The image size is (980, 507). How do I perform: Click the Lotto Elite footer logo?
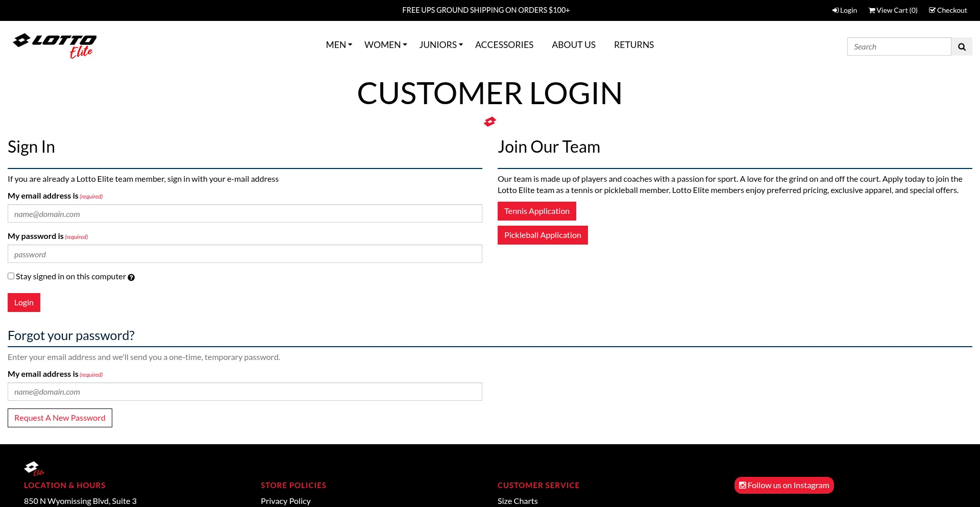pyautogui.click(x=34, y=468)
